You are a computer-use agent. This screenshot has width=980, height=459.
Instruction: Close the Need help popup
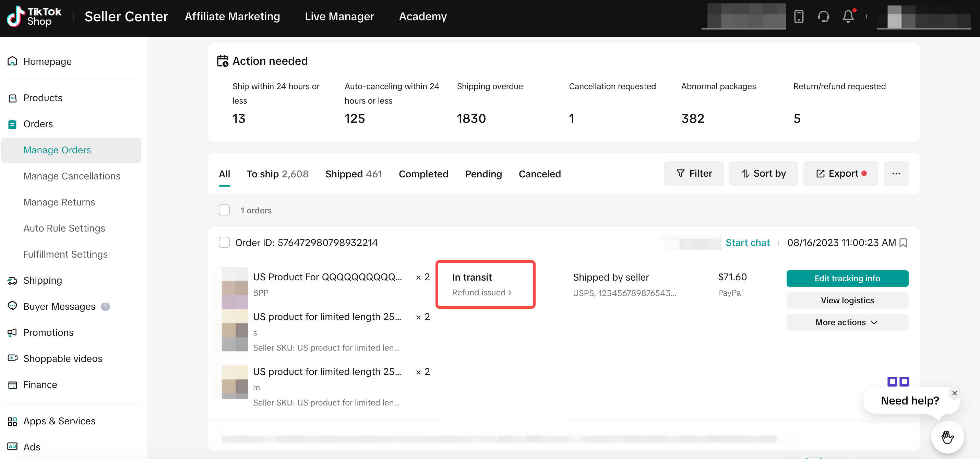pyautogui.click(x=954, y=393)
